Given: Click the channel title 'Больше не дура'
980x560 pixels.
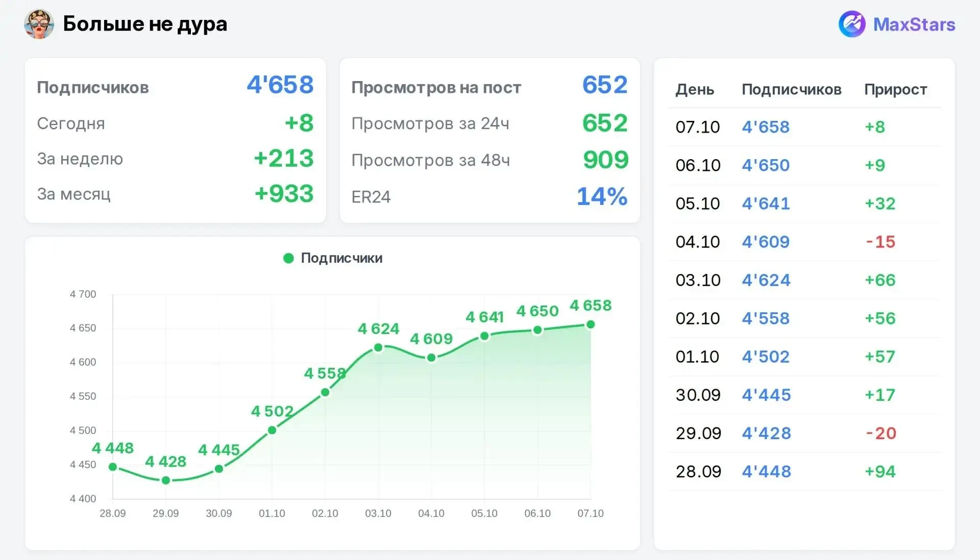Looking at the screenshot, I should tap(145, 24).
